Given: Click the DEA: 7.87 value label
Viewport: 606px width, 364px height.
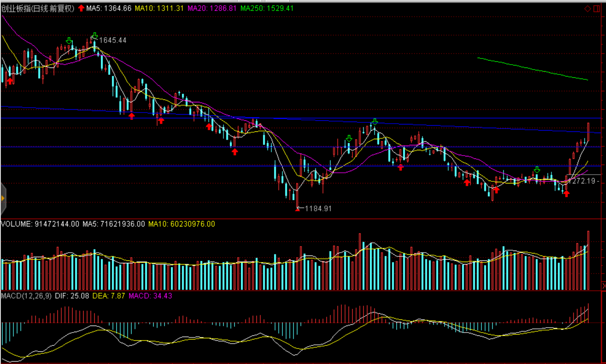Looking at the screenshot, I should pos(109,296).
